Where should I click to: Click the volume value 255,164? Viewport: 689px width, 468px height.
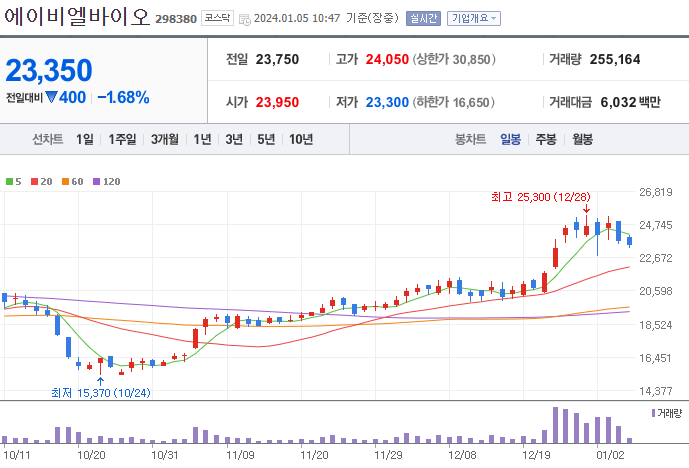click(615, 59)
